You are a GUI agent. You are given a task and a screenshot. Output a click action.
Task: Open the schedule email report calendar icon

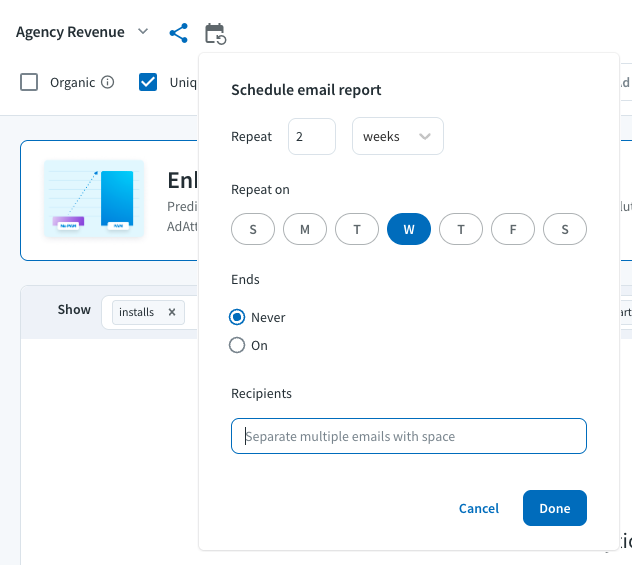tap(216, 34)
